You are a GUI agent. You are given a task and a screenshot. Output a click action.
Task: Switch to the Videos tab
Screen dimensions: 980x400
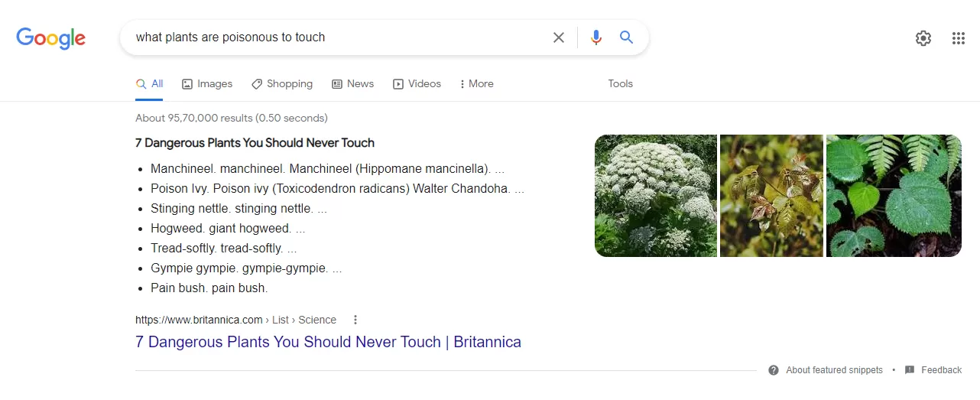click(417, 84)
